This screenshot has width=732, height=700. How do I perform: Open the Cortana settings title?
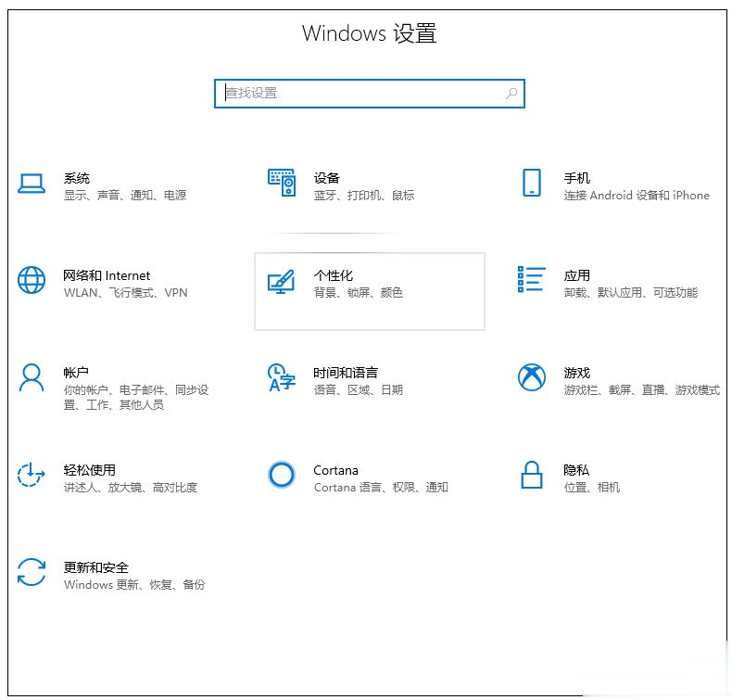(x=335, y=470)
